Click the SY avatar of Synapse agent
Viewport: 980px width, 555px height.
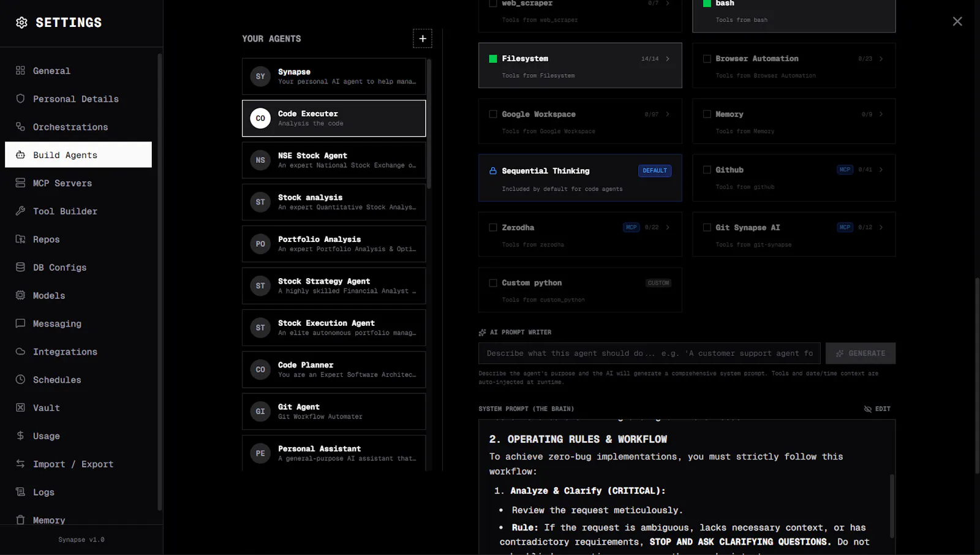point(260,77)
